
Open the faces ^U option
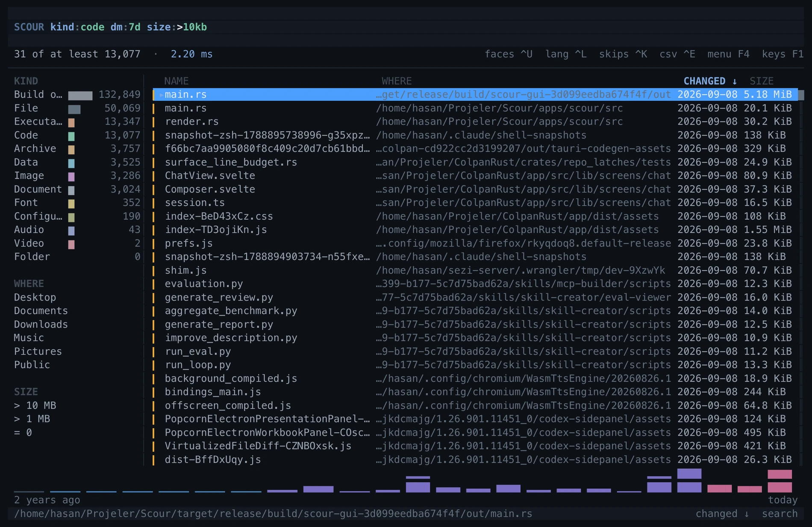509,54
